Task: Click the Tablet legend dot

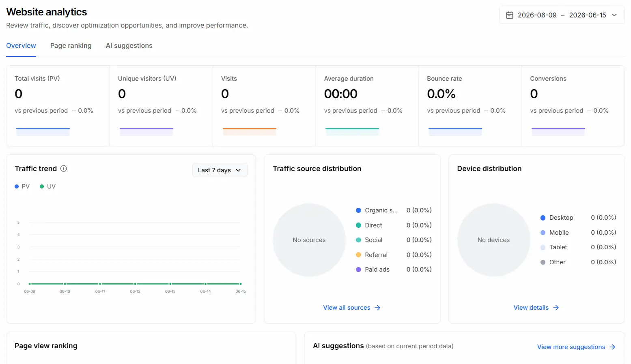Action: coord(543,247)
